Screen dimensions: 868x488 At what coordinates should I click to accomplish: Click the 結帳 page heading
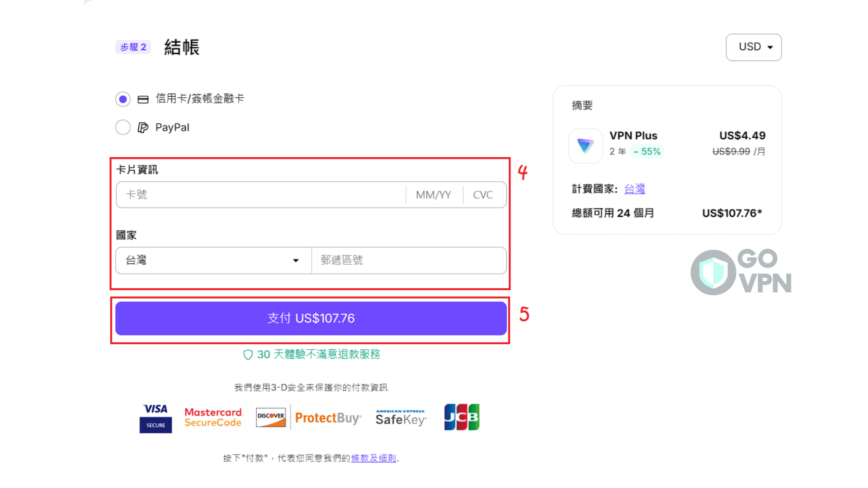(x=181, y=47)
